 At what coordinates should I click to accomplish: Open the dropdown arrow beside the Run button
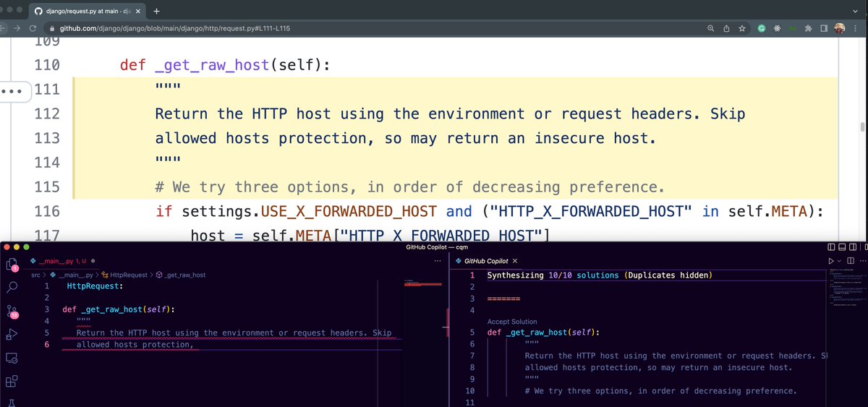(x=839, y=261)
